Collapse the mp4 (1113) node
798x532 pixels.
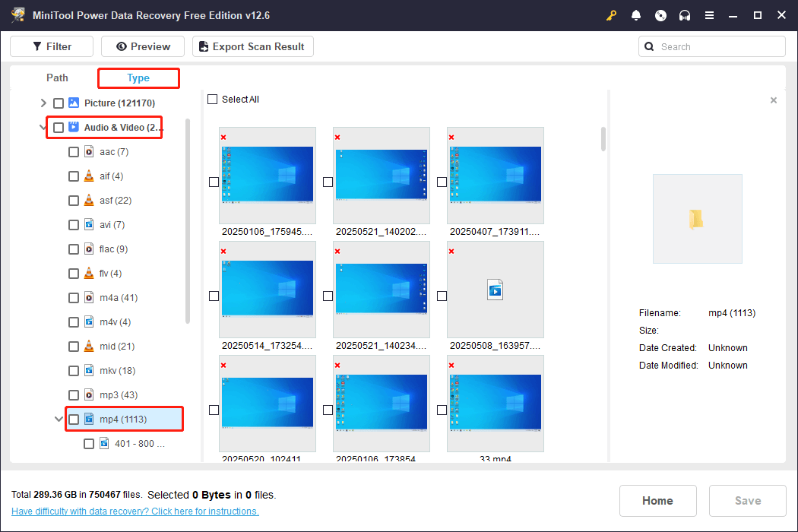59,419
